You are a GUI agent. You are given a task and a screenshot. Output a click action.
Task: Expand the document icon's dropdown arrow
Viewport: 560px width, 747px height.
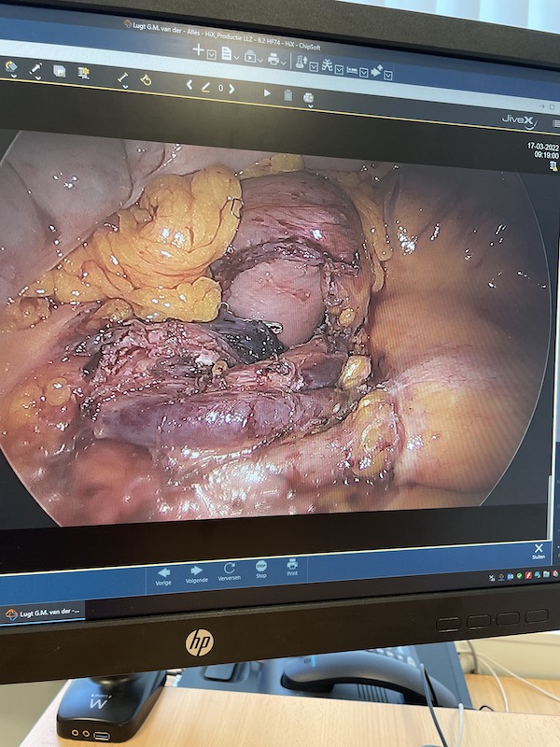tap(237, 58)
